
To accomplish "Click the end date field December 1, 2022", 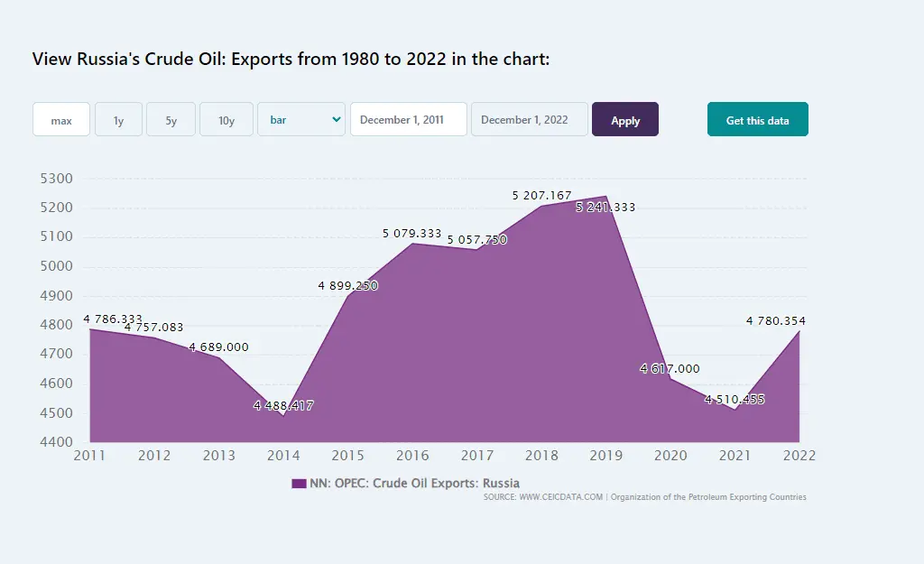I will tap(529, 119).
